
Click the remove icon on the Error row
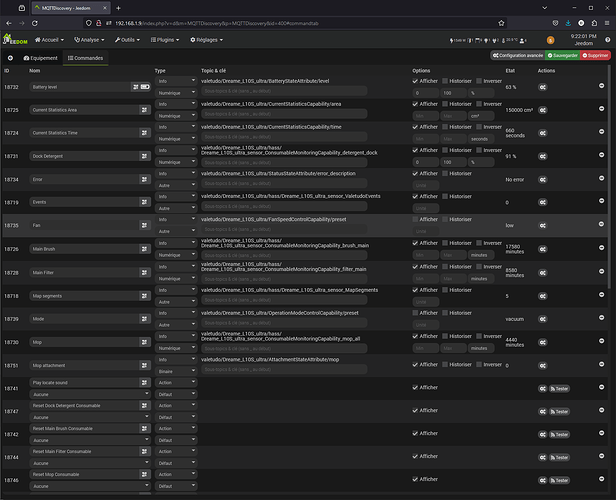tap(601, 178)
